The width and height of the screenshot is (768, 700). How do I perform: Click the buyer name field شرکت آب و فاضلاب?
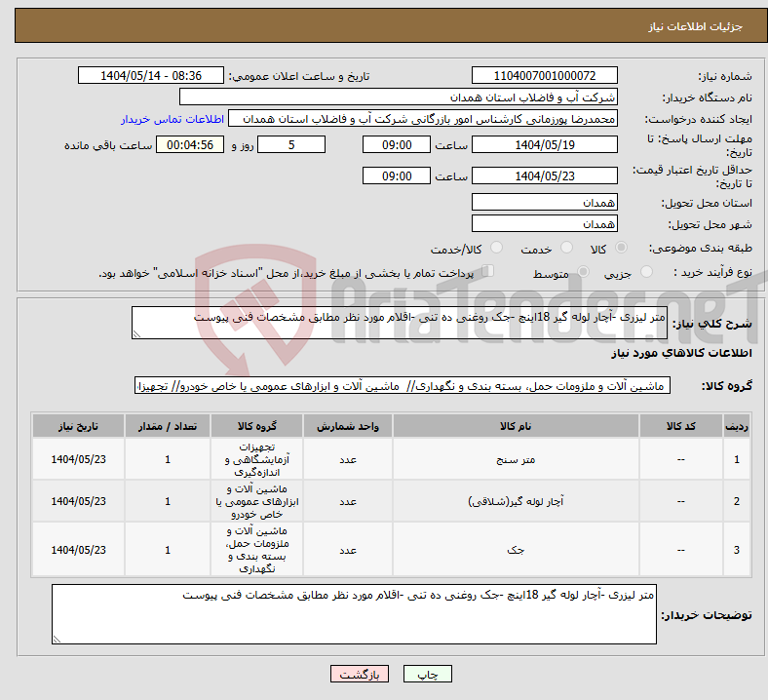click(x=399, y=97)
